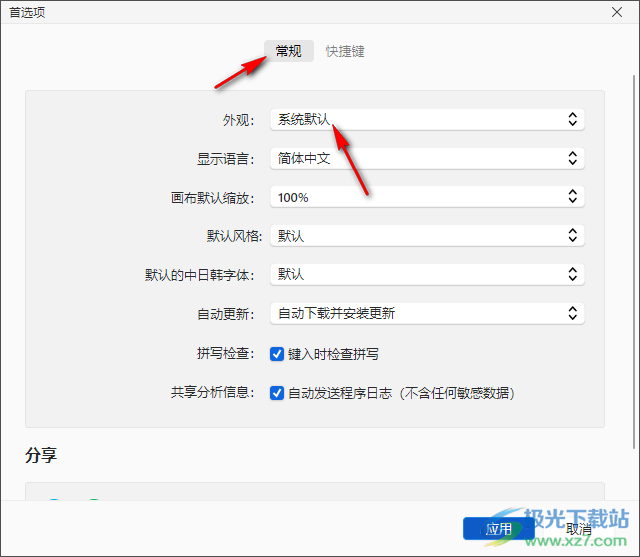Screen dimensions: 640x557
Task: Click the 应用 button
Action: point(498,529)
